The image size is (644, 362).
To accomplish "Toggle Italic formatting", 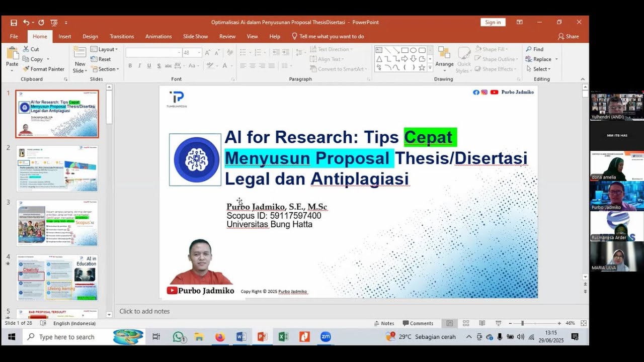I will click(139, 66).
